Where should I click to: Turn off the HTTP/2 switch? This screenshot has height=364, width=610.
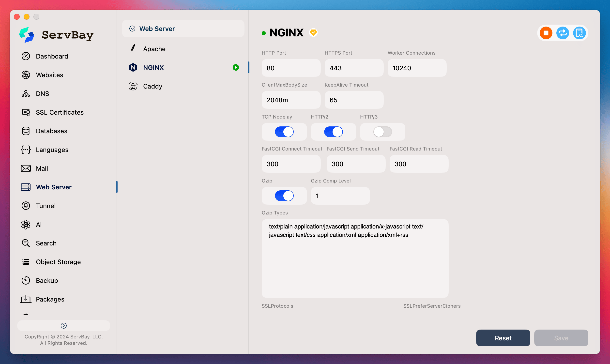click(334, 132)
